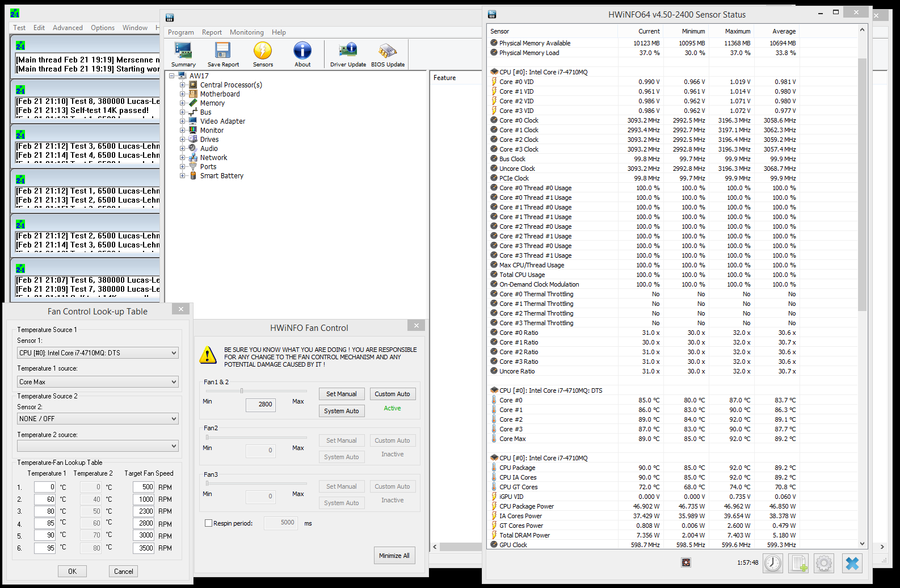The width and height of the screenshot is (900, 588).
Task: Click the row 4 Temperature 1 field showing 85
Action: pos(45,523)
